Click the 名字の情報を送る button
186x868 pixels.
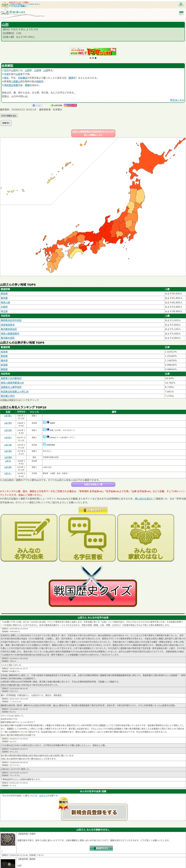tap(9, 116)
